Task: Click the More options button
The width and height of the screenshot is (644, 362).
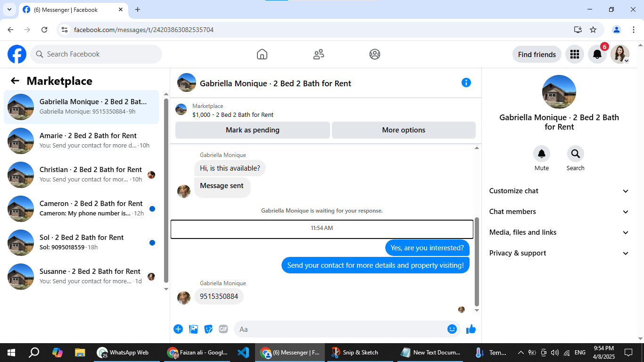Action: (x=404, y=130)
